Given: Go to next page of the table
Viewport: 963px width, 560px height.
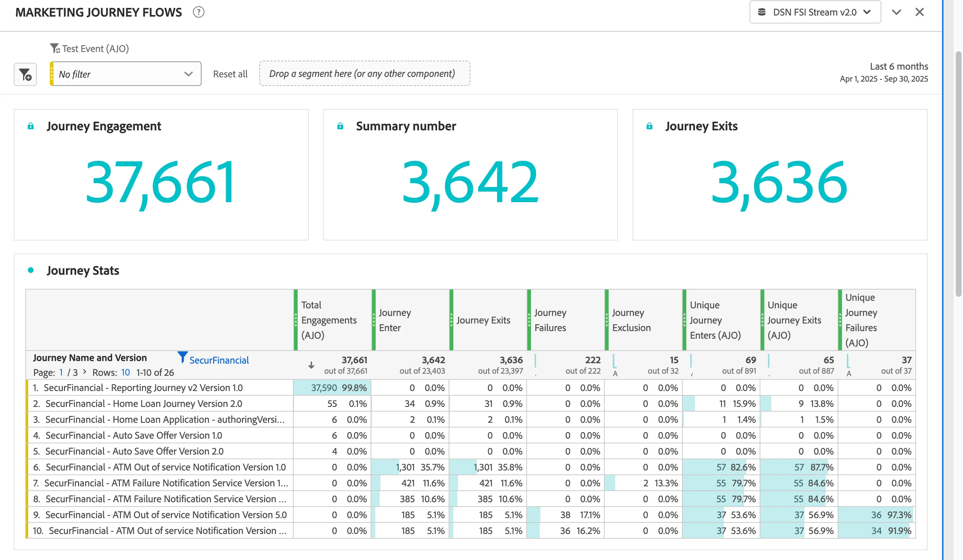Looking at the screenshot, I should click(x=85, y=372).
